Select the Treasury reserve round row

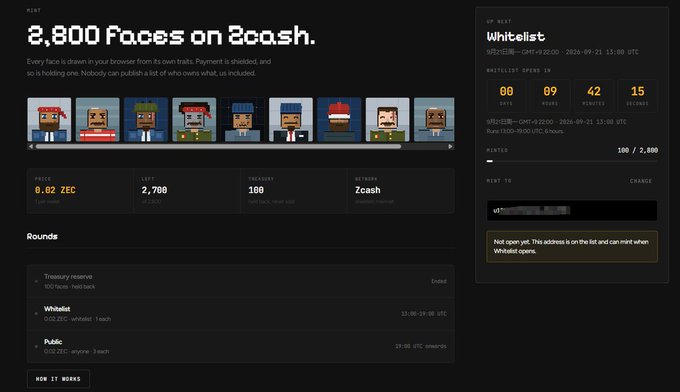point(241,281)
